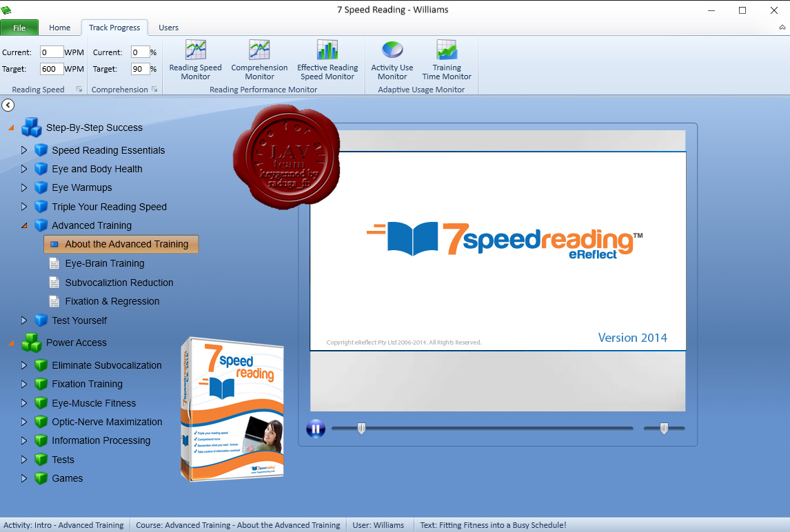The height and width of the screenshot is (532, 790).
Task: Click the Current WPM input field
Action: coord(52,52)
